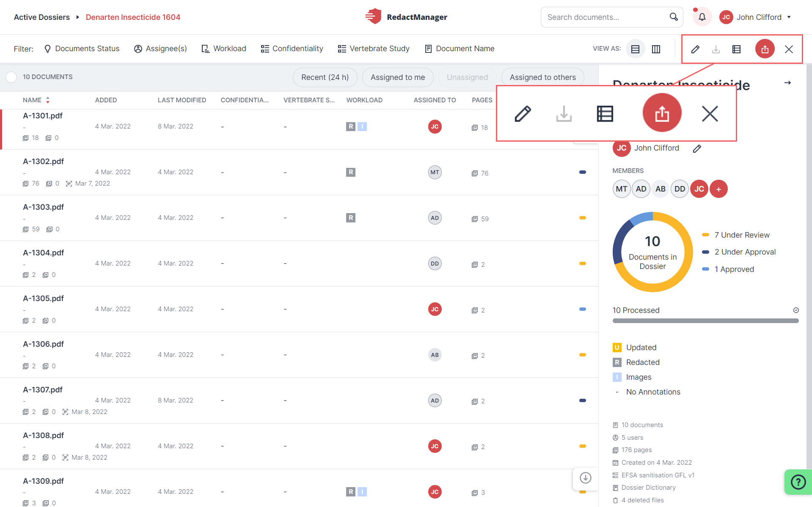Open the Workload filter dropdown
This screenshot has width=812, height=507.
224,49
